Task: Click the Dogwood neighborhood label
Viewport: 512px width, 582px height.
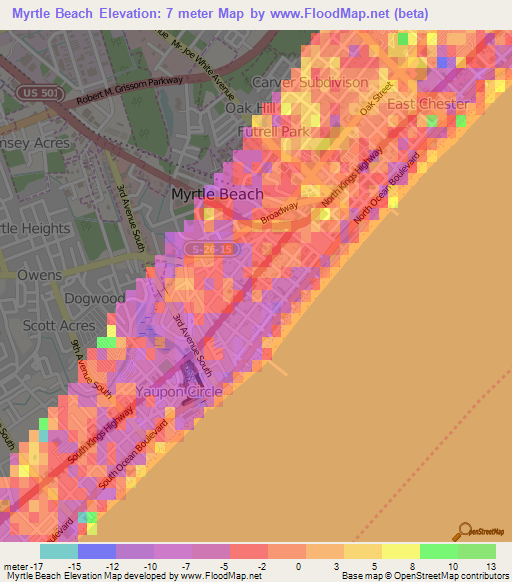Action: (95, 298)
